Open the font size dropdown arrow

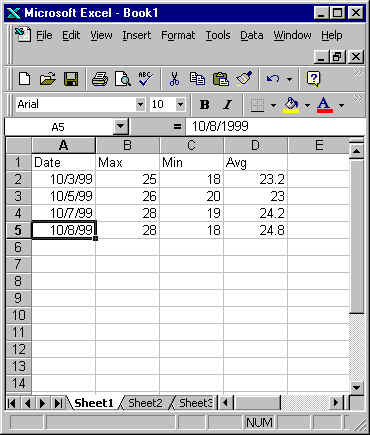180,105
